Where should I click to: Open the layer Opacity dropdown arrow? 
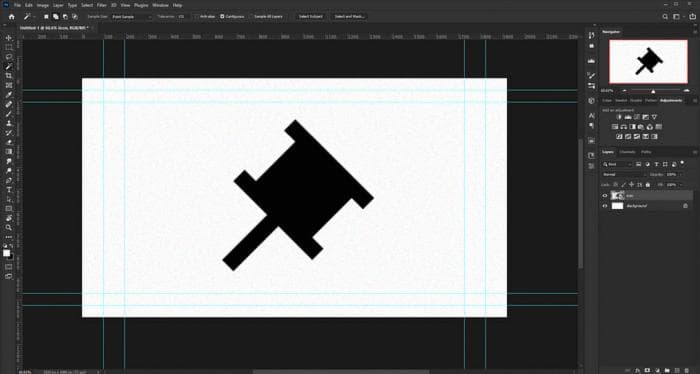(681, 175)
